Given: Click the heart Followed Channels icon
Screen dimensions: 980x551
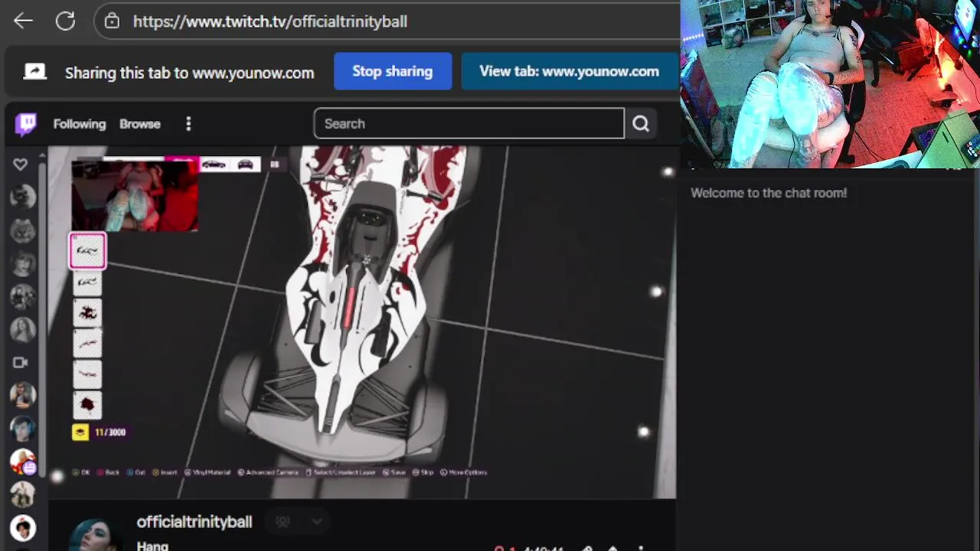Looking at the screenshot, I should [21, 165].
